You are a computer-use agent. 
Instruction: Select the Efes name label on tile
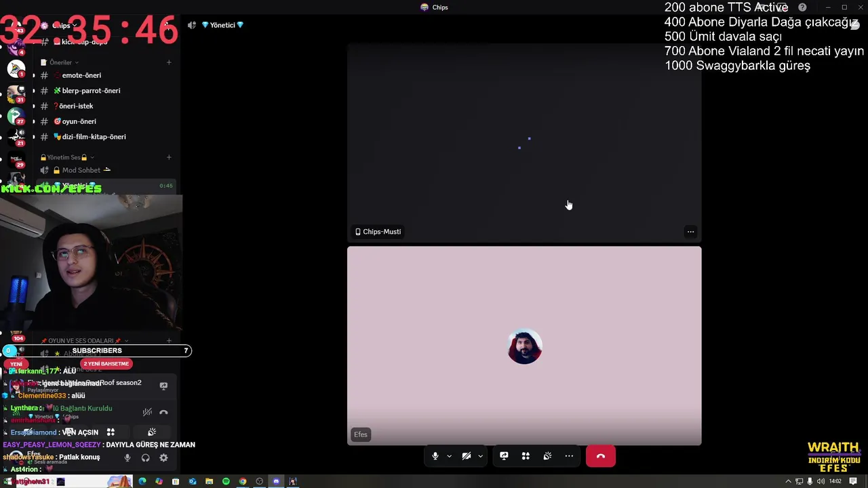361,434
